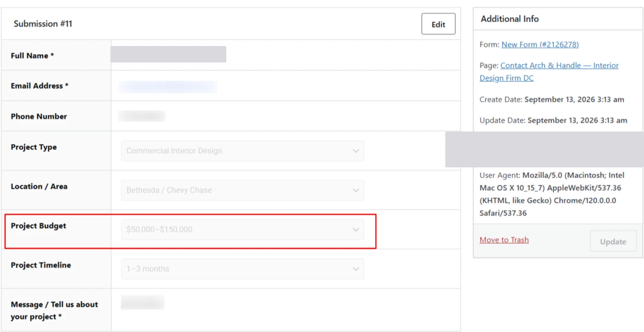Click the Project Timeline field label
The height and width of the screenshot is (332, 644).
click(x=41, y=265)
